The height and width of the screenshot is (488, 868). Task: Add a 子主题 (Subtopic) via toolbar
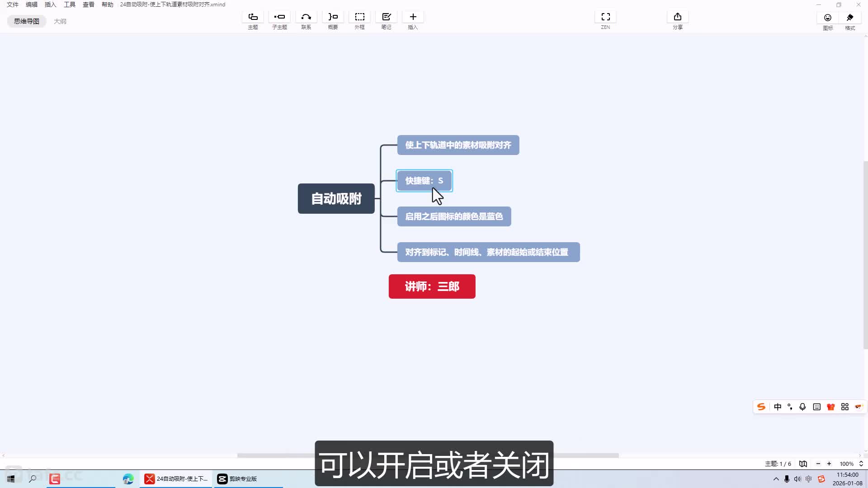coord(279,17)
